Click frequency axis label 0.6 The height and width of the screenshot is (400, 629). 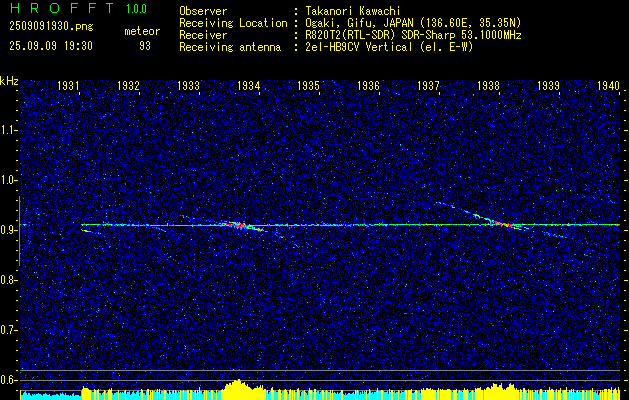click(8, 380)
